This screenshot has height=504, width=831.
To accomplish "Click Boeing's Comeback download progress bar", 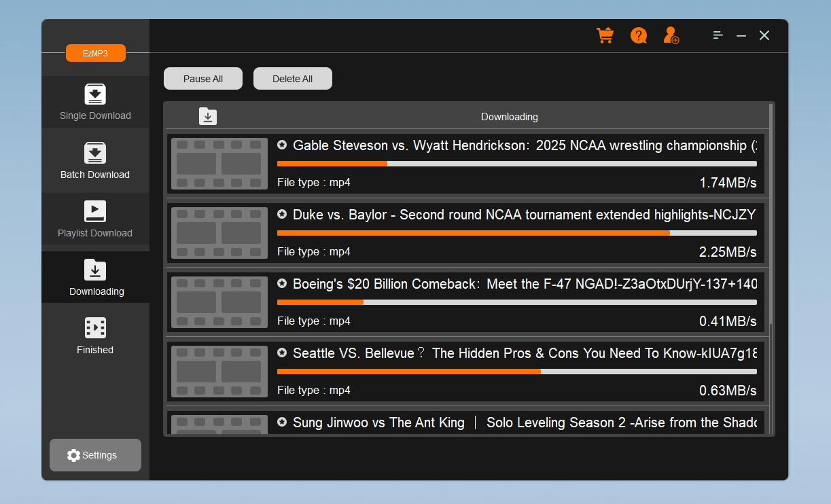I will [517, 302].
